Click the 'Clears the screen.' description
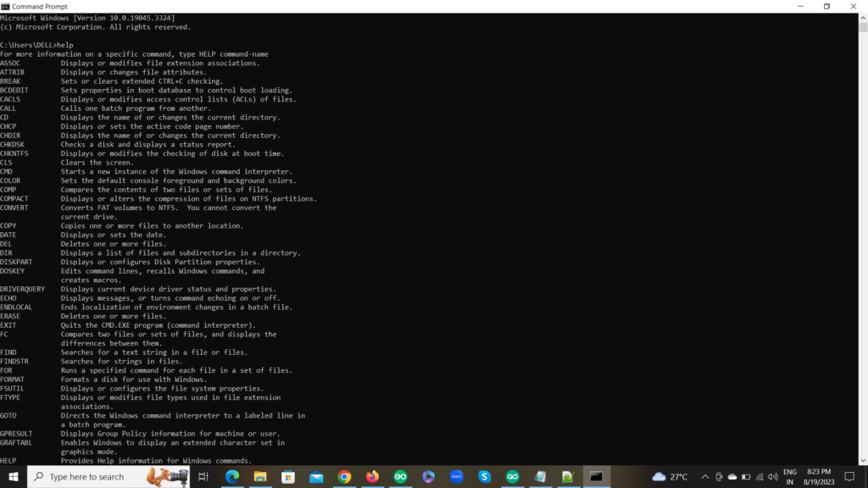Image resolution: width=868 pixels, height=488 pixels. (x=97, y=163)
